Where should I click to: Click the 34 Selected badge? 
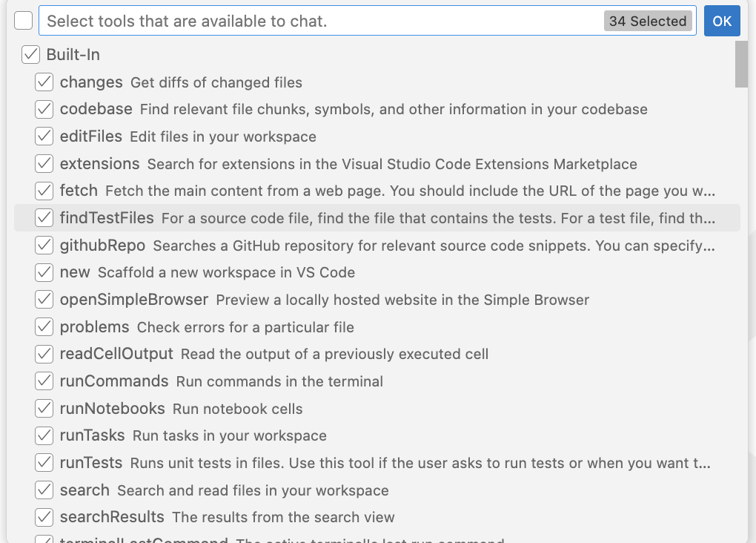[648, 22]
